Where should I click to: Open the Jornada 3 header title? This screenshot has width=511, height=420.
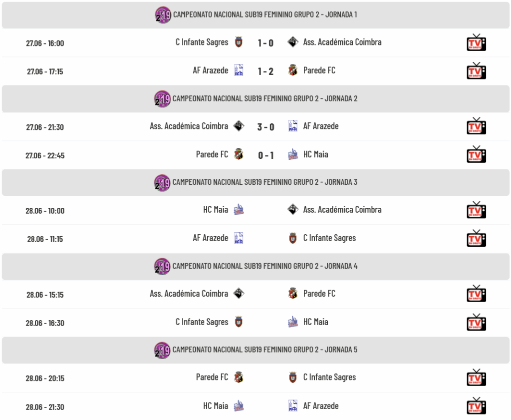[265, 182]
